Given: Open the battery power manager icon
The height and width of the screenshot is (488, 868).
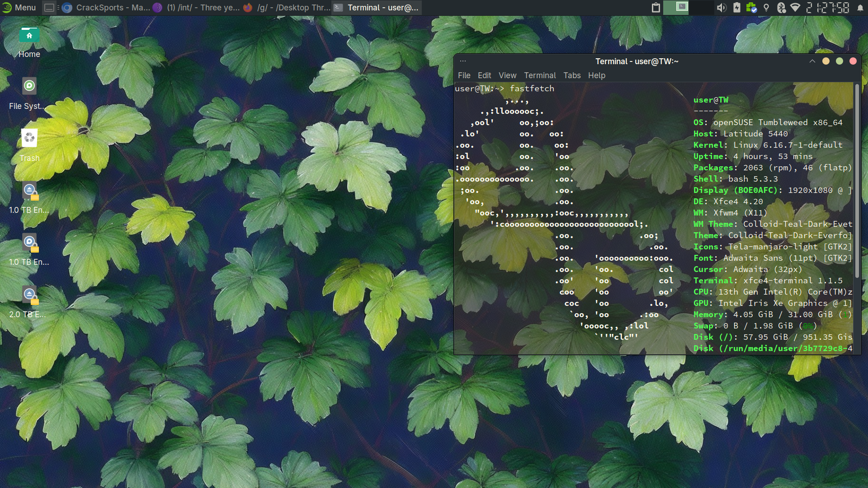Looking at the screenshot, I should 737,8.
